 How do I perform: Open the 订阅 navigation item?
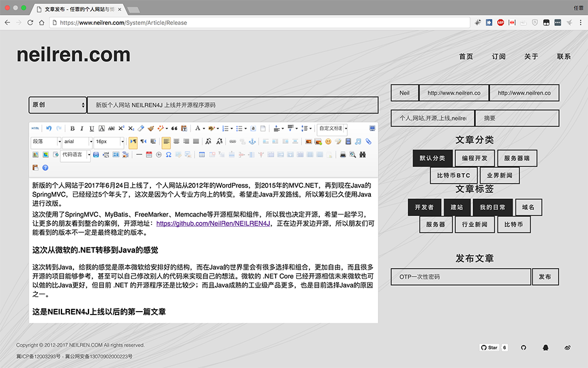pyautogui.click(x=499, y=57)
